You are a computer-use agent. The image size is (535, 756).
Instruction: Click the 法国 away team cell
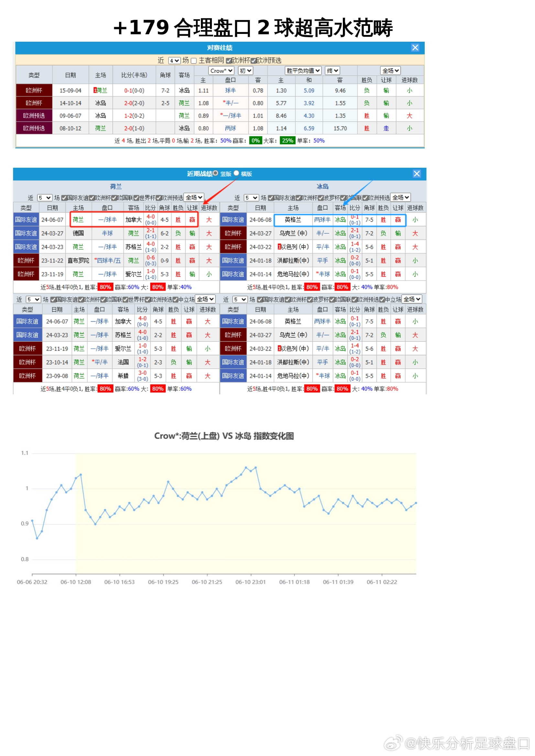coord(123,362)
